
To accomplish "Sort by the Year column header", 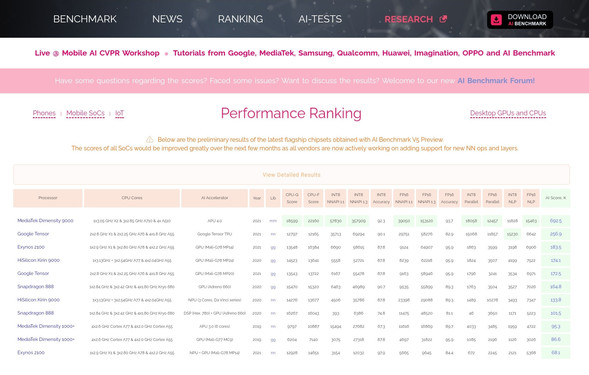I will tap(257, 198).
